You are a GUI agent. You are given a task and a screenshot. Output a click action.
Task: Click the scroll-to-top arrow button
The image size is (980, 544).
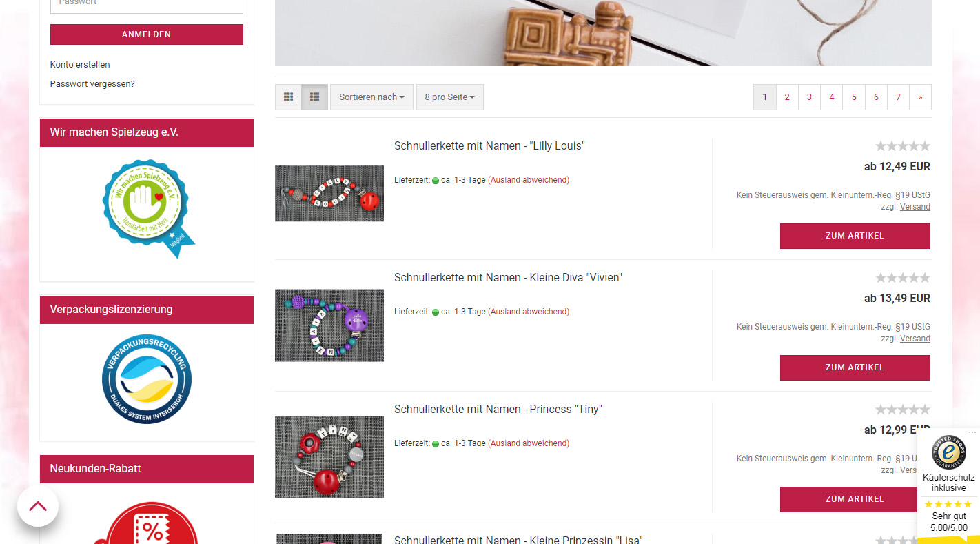pos(38,506)
